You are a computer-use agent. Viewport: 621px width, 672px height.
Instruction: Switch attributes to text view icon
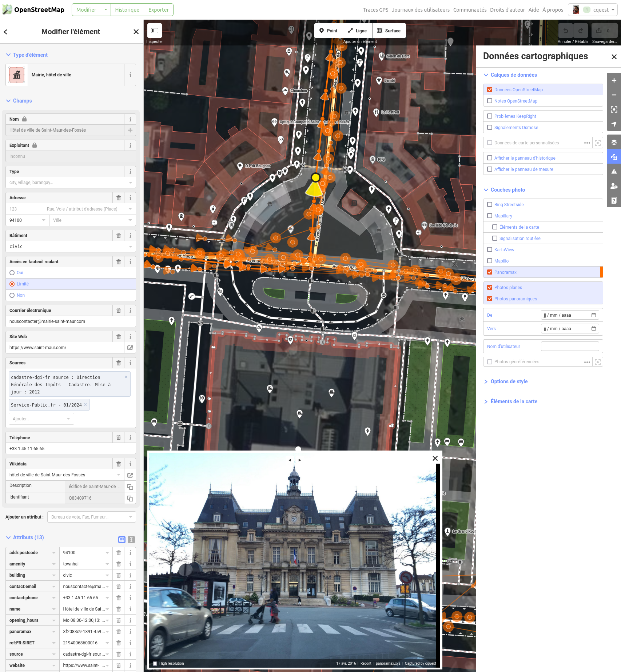[131, 540]
